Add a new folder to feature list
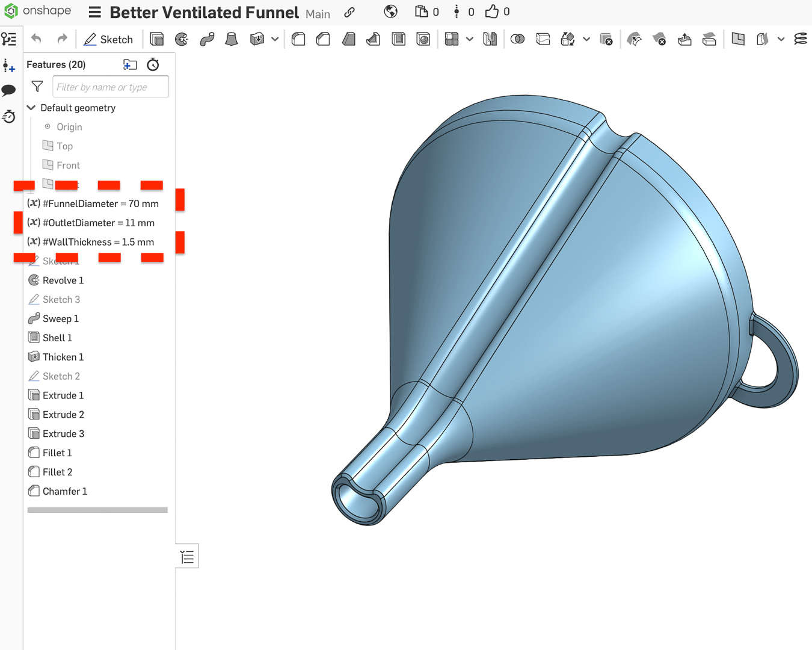812x650 pixels. tap(130, 64)
